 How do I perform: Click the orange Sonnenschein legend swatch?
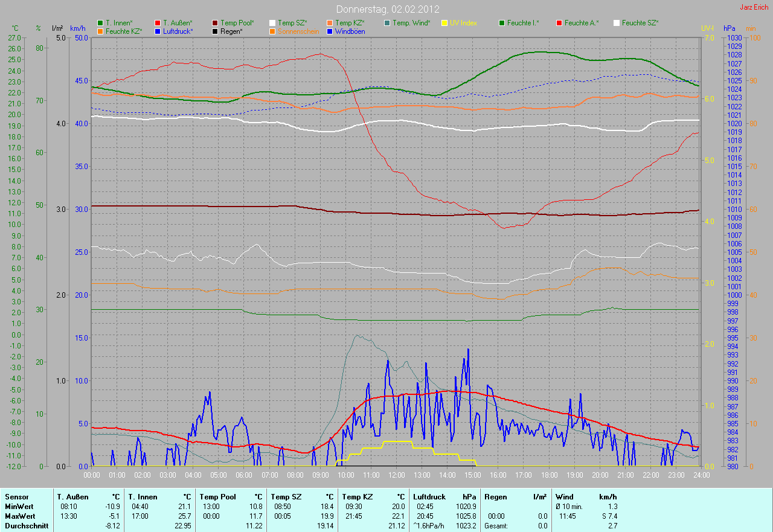click(272, 31)
